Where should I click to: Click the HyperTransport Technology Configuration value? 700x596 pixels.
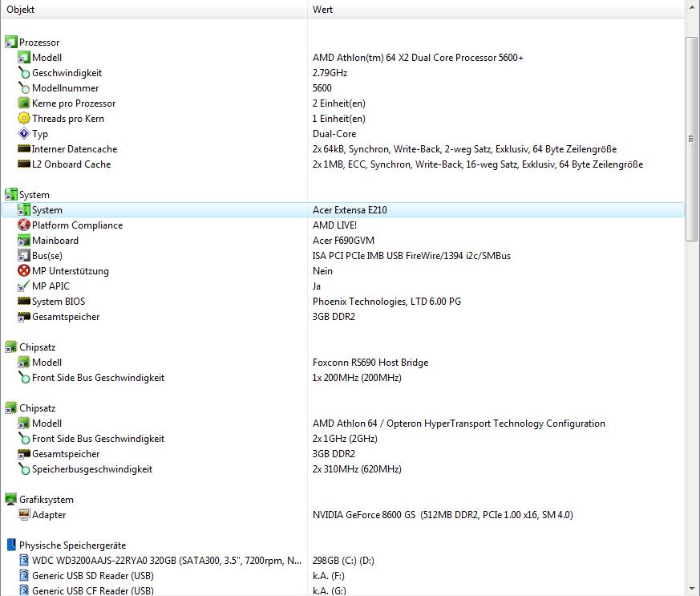click(x=459, y=424)
